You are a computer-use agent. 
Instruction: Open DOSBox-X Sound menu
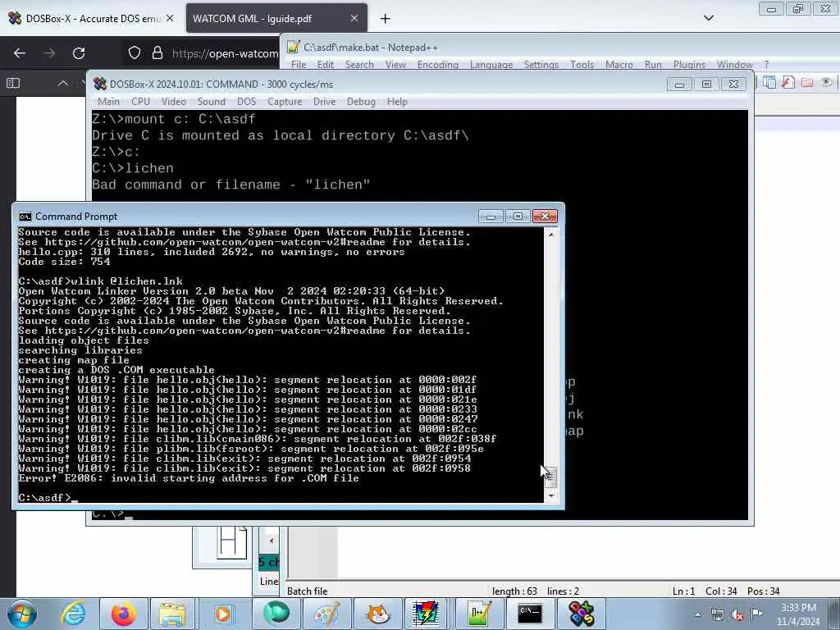point(211,102)
